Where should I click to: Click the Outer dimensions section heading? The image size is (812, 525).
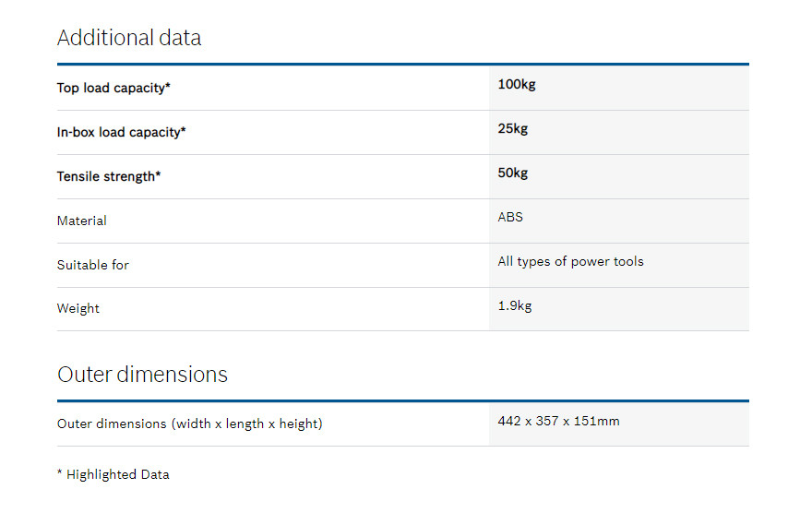point(142,375)
